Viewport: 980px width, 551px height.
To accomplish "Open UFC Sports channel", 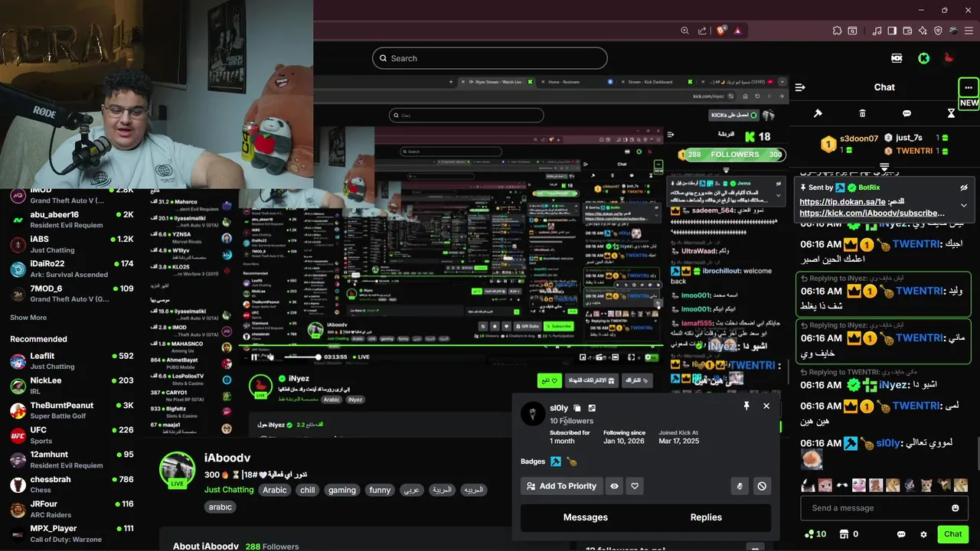I will 72,435.
